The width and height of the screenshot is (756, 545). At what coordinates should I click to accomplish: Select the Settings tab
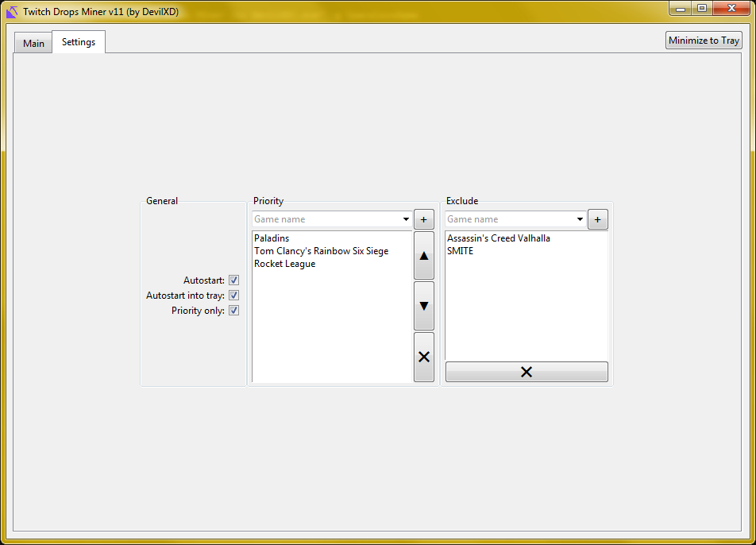tap(78, 41)
